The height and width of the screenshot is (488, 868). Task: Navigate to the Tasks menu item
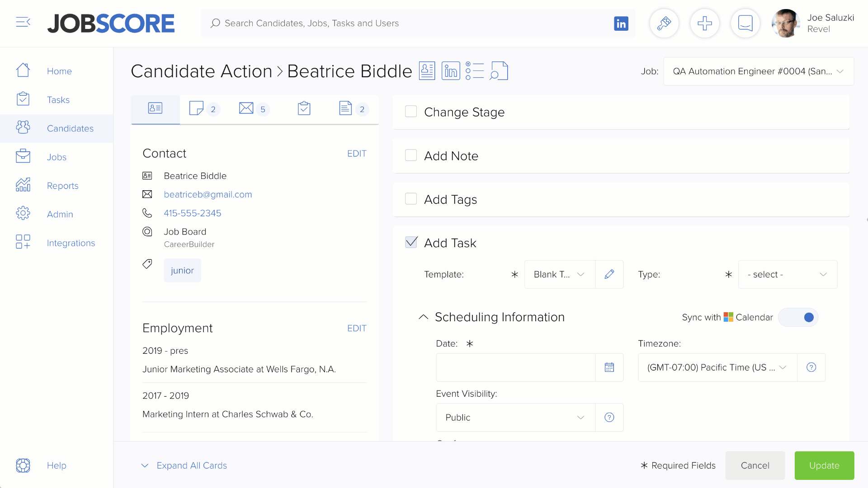[58, 99]
